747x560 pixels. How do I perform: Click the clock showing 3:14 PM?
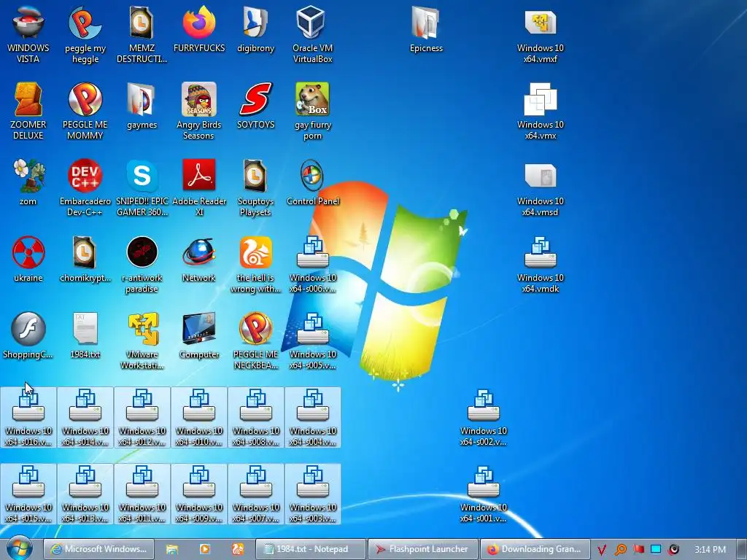[710, 550]
